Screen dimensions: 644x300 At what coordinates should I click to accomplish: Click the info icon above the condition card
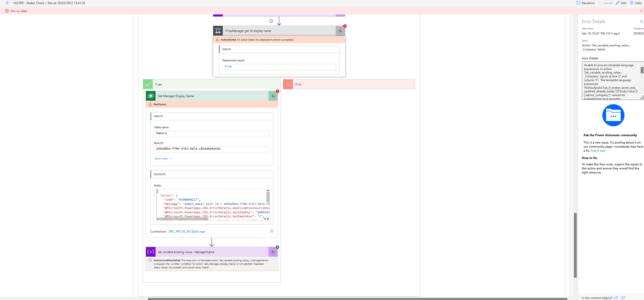[x=271, y=21]
